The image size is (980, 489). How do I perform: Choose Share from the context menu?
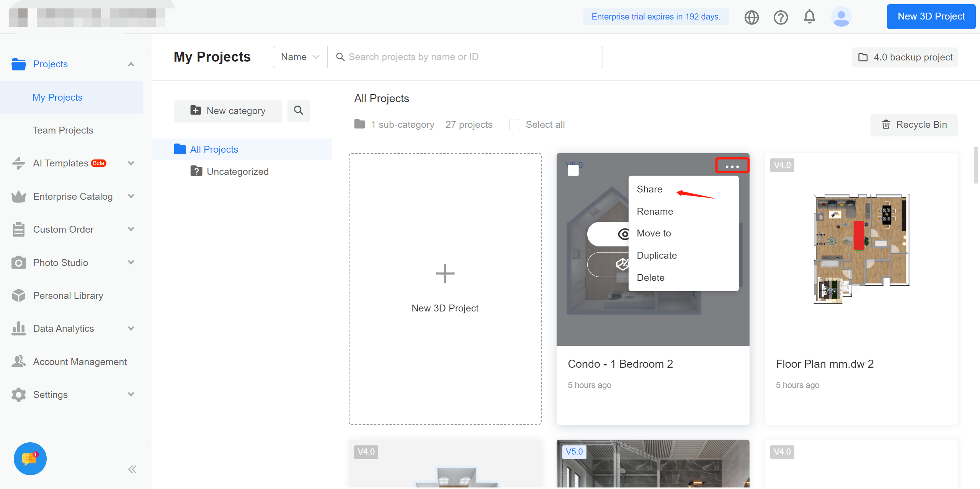tap(649, 189)
